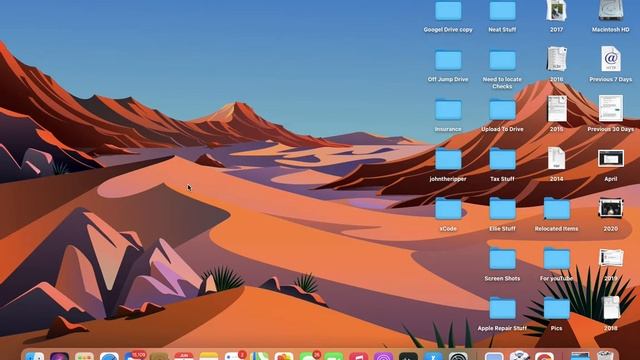Select the 2019 file on desktop

point(611,258)
